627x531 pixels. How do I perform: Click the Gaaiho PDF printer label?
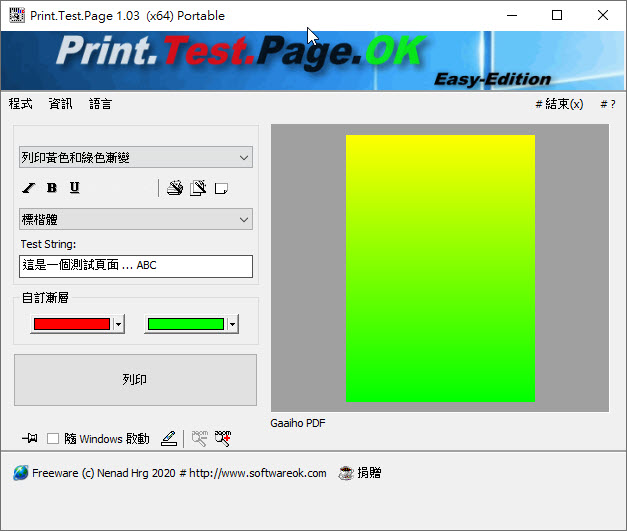click(298, 423)
